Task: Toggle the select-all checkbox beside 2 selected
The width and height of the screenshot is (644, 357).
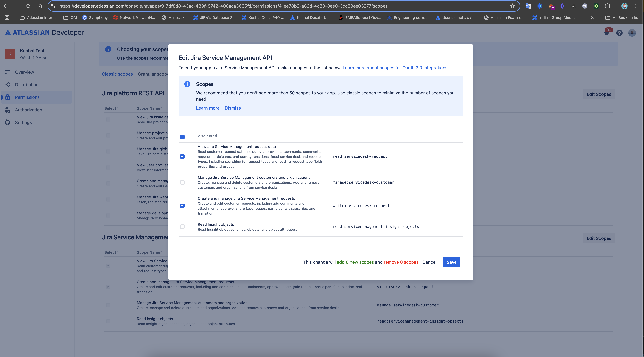Action: tap(182, 137)
